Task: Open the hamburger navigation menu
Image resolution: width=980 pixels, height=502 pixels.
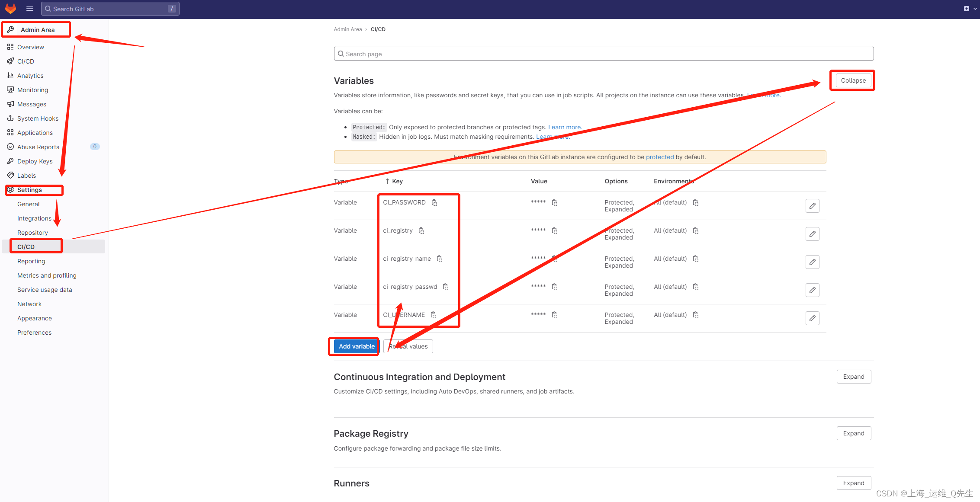Action: 30,9
